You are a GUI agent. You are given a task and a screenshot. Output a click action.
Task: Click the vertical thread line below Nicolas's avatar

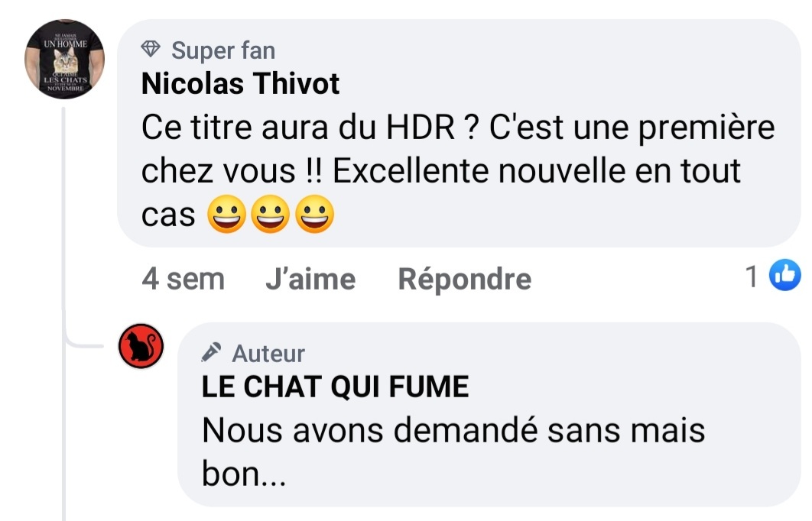64,229
